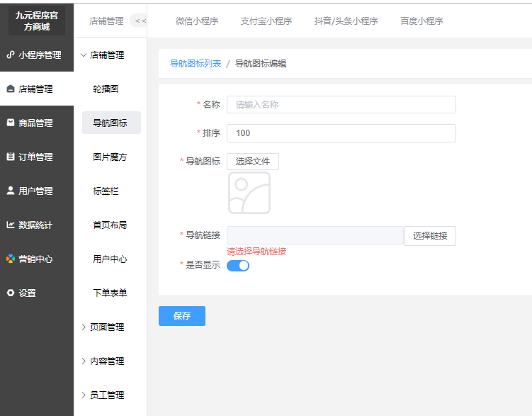Click the 店铺管理 shop icon in sidebar
Image resolution: width=532 pixels, height=416 pixels.
[11, 89]
